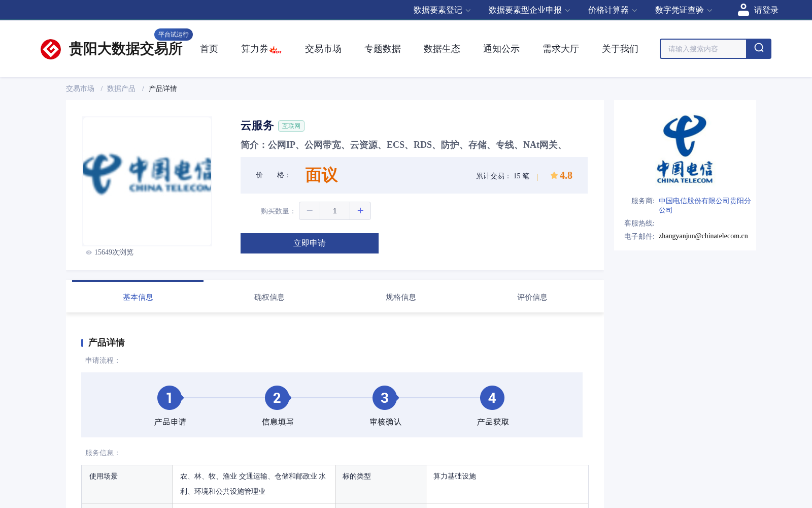The image size is (812, 508).
Task: Switch to the 评价信息 tab
Action: (x=532, y=297)
